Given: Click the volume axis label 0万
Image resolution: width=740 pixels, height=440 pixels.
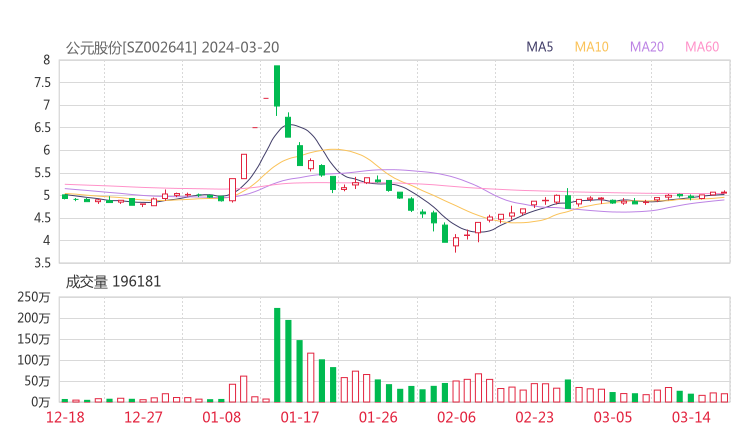Looking at the screenshot, I should [x=41, y=402].
